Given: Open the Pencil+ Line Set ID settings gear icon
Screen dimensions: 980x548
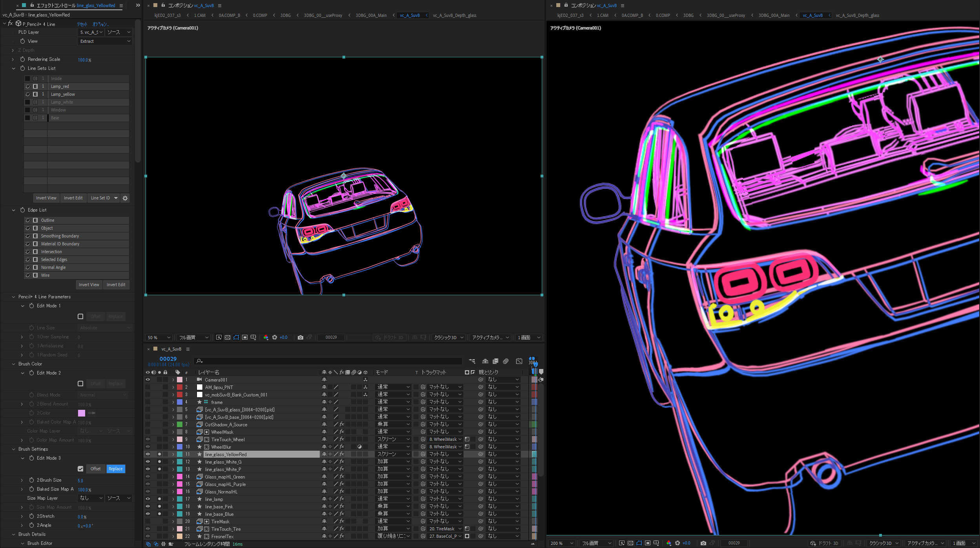Looking at the screenshot, I should [x=125, y=198].
